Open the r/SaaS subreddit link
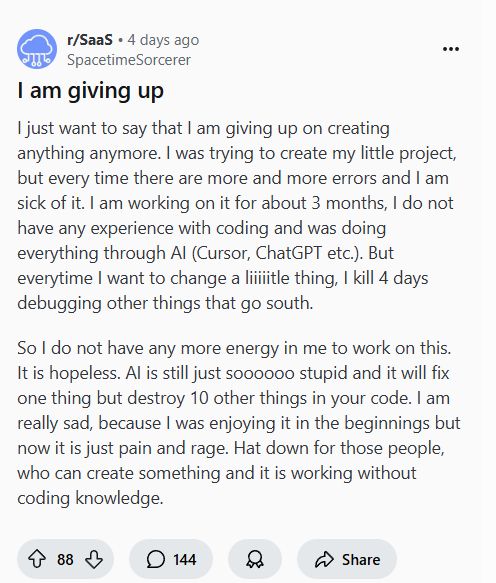The height and width of the screenshot is (583, 496). pyautogui.click(x=90, y=40)
